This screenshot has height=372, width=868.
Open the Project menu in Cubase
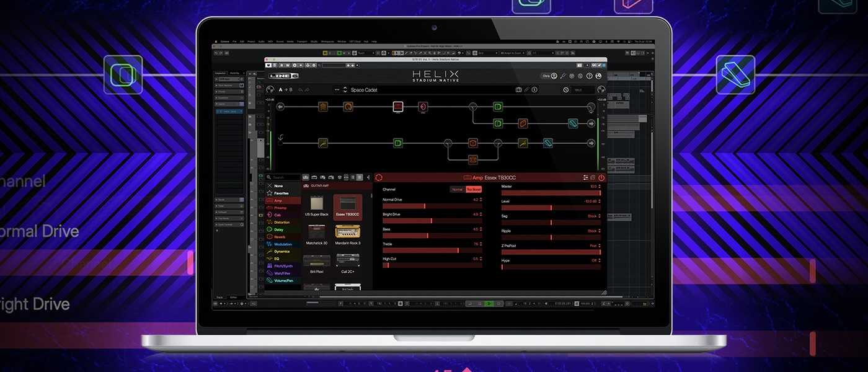tap(251, 42)
